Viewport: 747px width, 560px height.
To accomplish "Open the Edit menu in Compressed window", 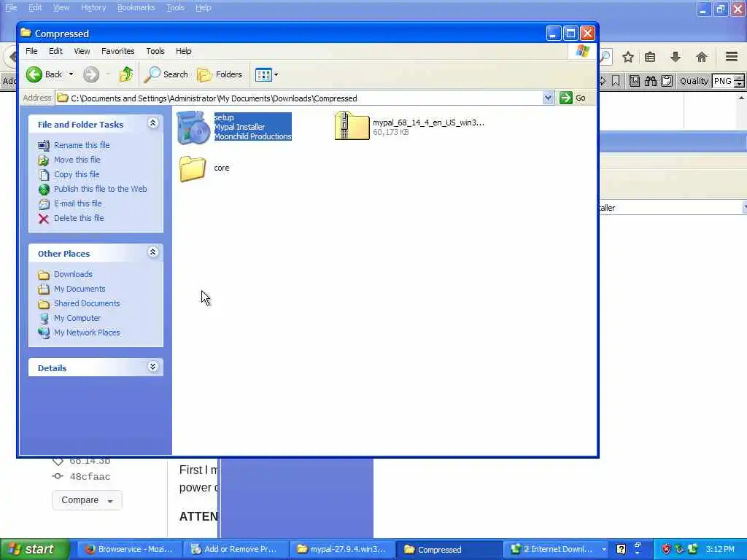I will tap(55, 51).
